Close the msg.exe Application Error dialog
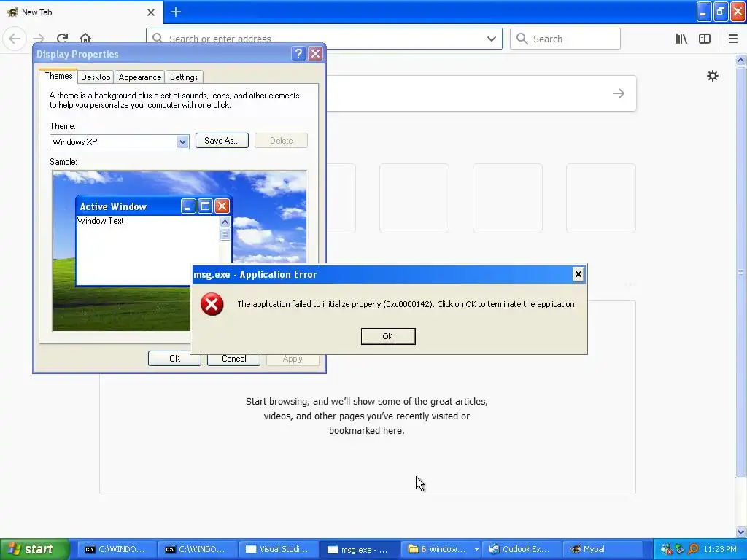747x560 pixels. (x=578, y=274)
